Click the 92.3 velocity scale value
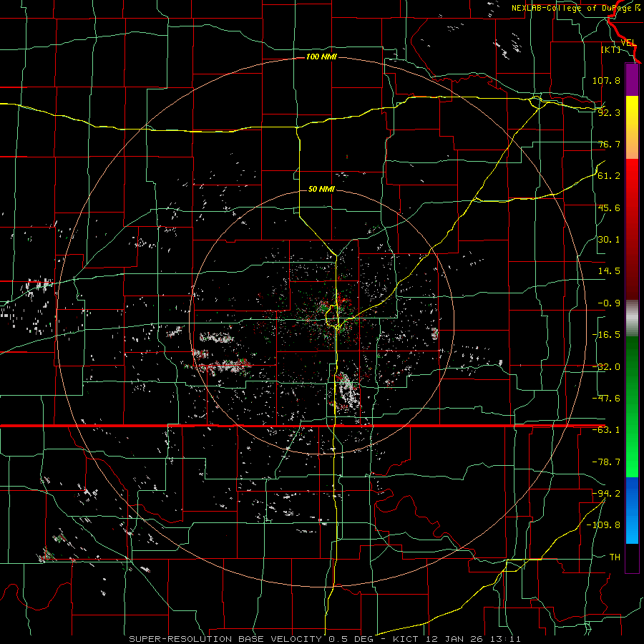The image size is (644, 644). (609, 112)
